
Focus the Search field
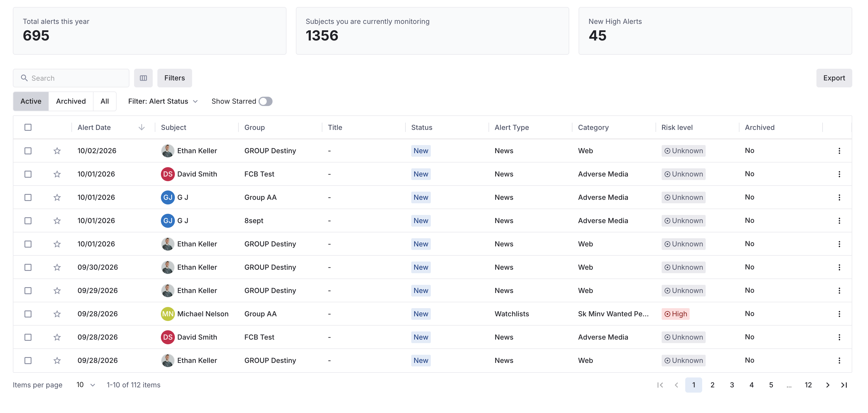pyautogui.click(x=71, y=78)
